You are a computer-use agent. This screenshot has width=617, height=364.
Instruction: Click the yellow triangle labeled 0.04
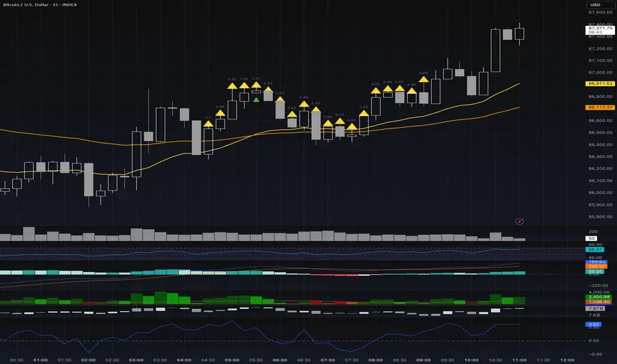click(304, 105)
